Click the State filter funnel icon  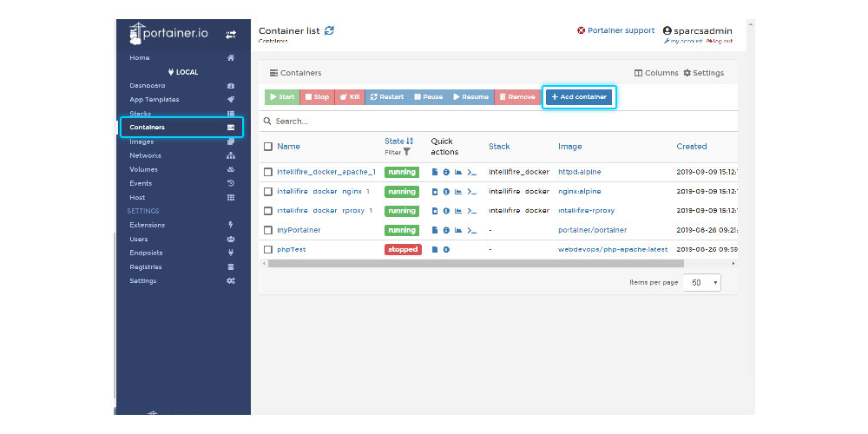coord(406,152)
